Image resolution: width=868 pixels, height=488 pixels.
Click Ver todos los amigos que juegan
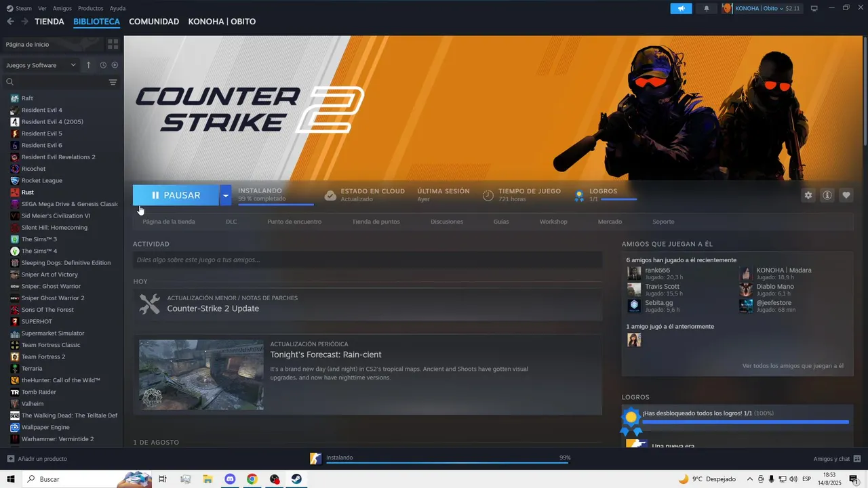pyautogui.click(x=793, y=366)
